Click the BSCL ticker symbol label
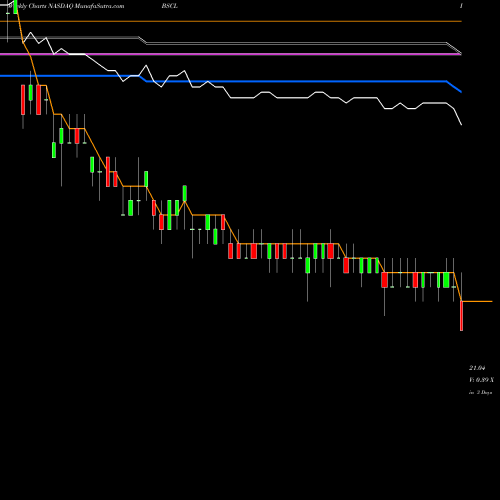 click(169, 6)
